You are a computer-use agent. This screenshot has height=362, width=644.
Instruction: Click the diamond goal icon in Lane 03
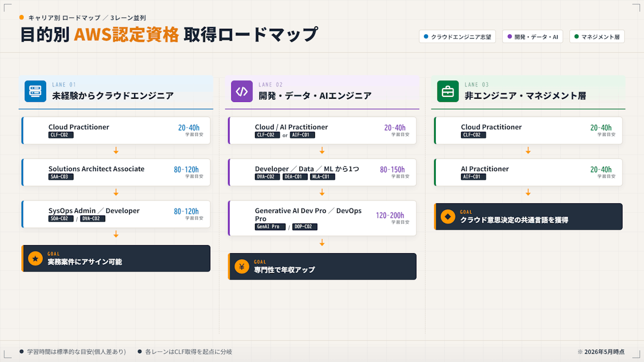[x=448, y=217]
